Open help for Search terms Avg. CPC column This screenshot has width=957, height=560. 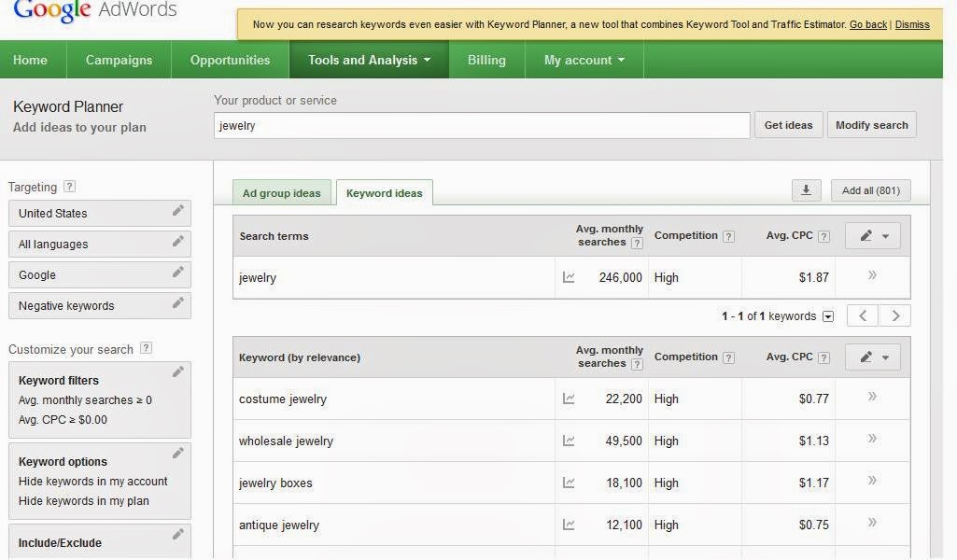click(823, 237)
